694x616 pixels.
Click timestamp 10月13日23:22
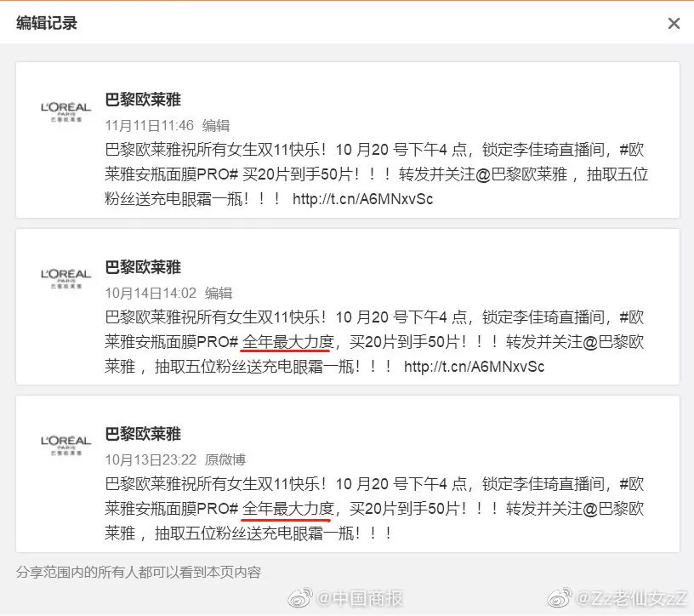pos(151,459)
